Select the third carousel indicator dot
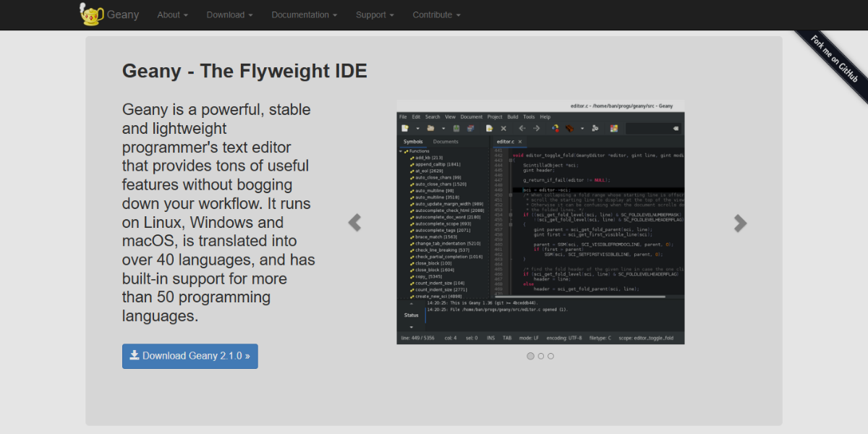Screen dimensions: 868x434 [550, 356]
